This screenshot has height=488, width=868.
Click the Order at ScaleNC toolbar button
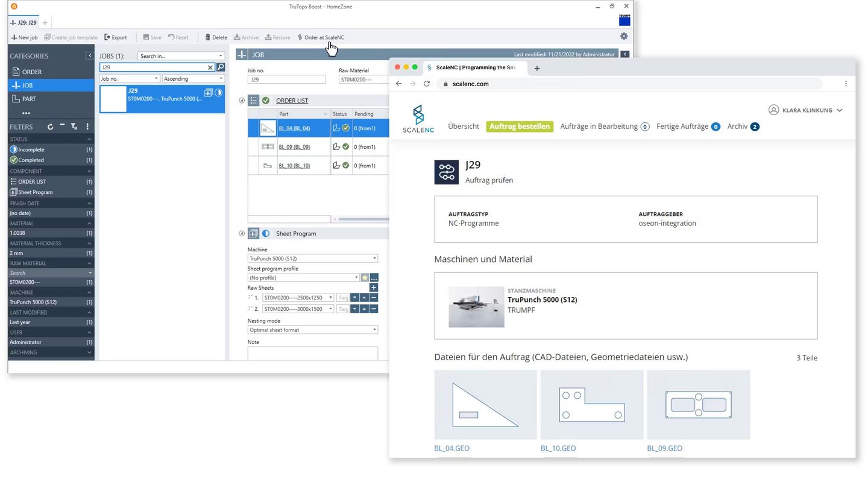[321, 37]
